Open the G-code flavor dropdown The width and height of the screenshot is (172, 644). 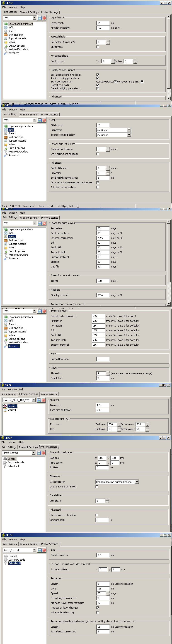point(137,482)
